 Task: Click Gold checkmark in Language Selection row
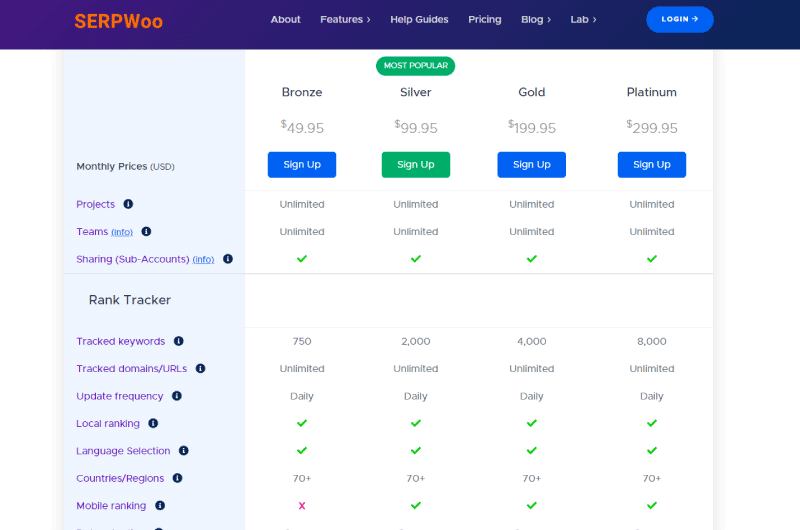coord(532,451)
